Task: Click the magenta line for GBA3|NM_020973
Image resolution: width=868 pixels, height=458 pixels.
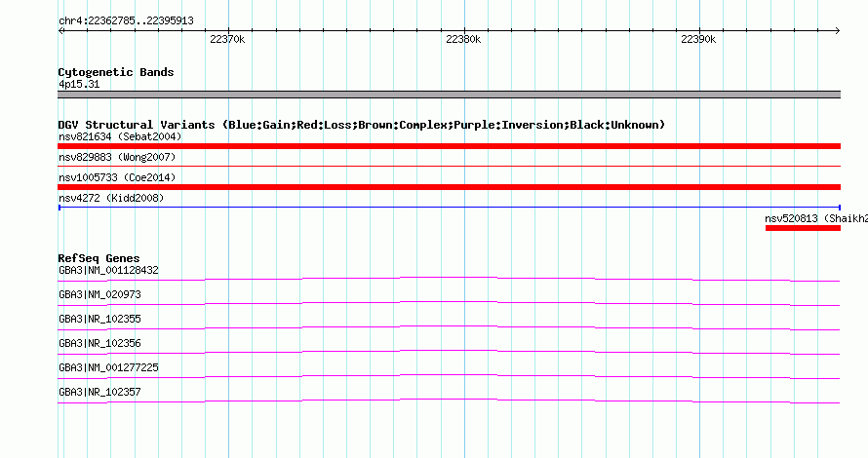Action: pyautogui.click(x=449, y=303)
